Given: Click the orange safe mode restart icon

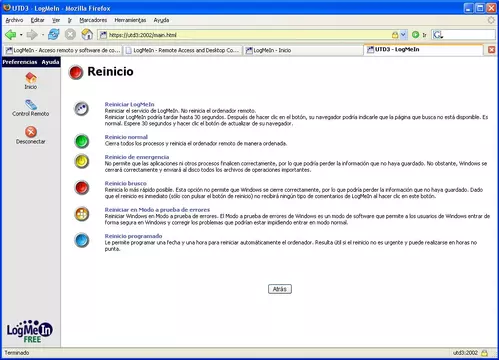Looking at the screenshot, I should point(81,214).
